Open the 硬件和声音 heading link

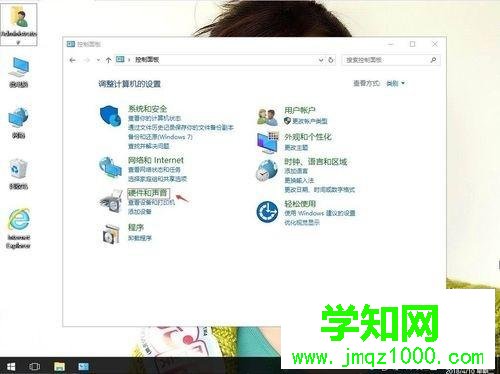148,193
